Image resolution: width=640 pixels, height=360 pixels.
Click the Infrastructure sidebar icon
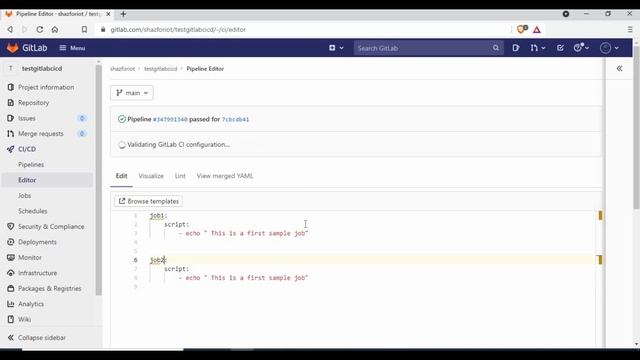pyautogui.click(x=11, y=273)
